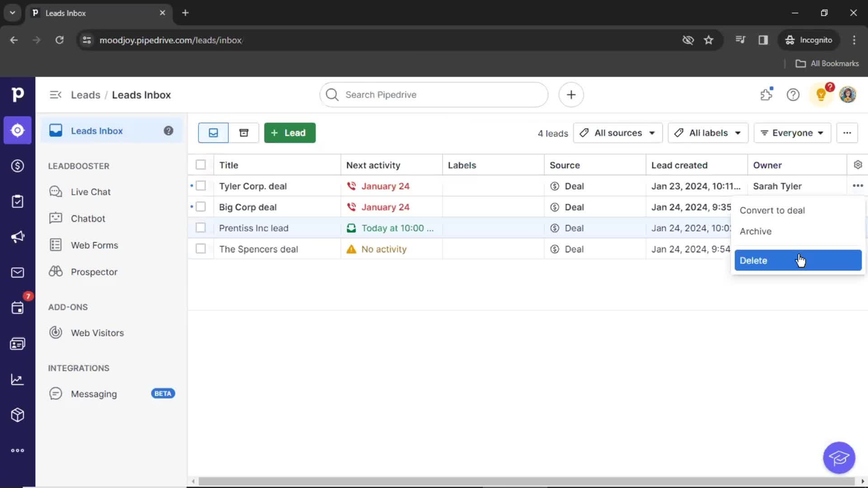This screenshot has height=488, width=868.
Task: Check the Prentiss Inc lead checkbox
Action: click(201, 228)
